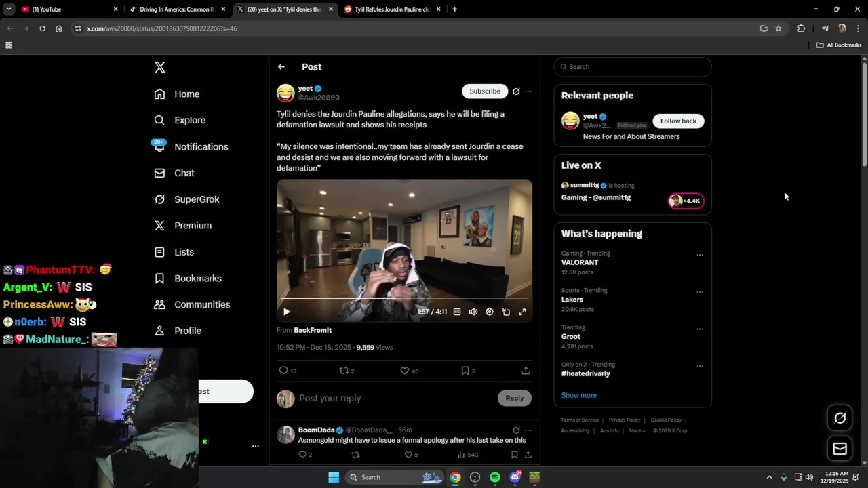Open Profile in the sidebar
868x488 pixels.
(178, 331)
